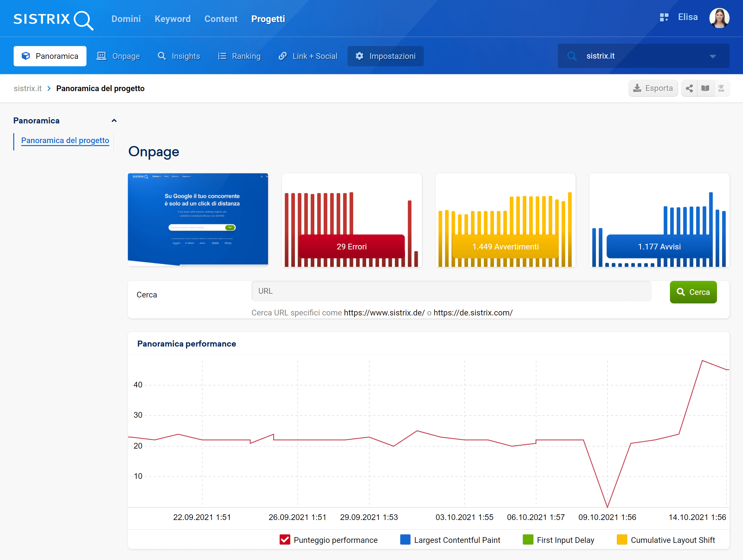Viewport: 743px width, 560px height.
Task: Open the apps grid icon next to Elisa
Action: (664, 17)
